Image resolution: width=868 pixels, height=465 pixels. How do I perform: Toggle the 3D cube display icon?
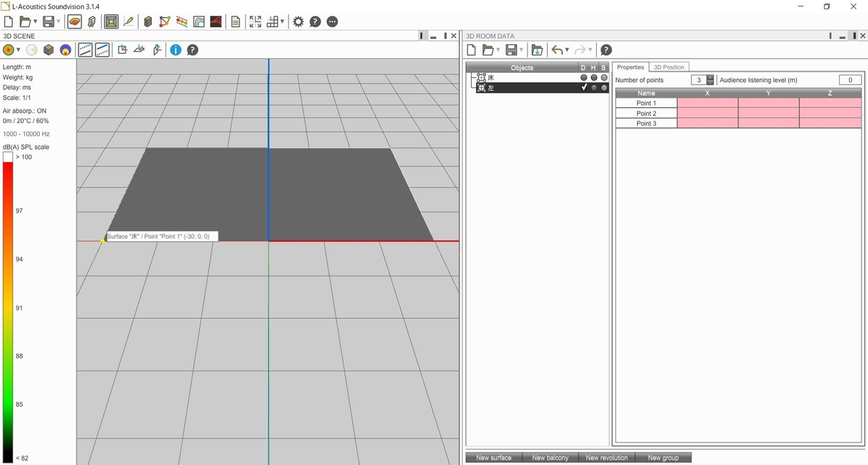pos(48,50)
